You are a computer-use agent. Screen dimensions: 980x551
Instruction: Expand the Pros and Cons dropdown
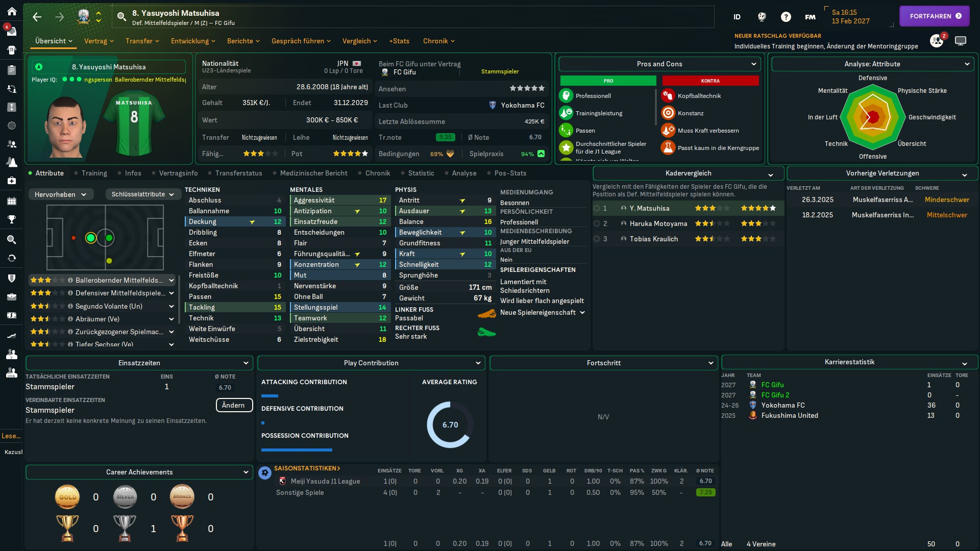[659, 64]
